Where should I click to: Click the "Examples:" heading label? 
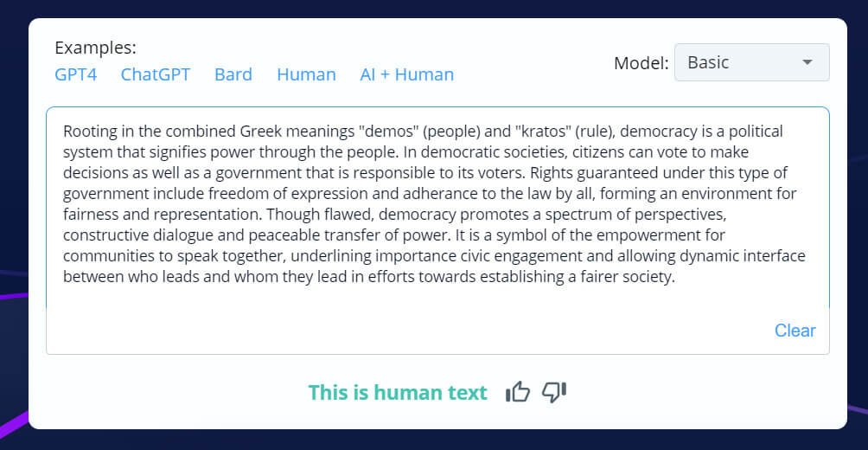[95, 48]
